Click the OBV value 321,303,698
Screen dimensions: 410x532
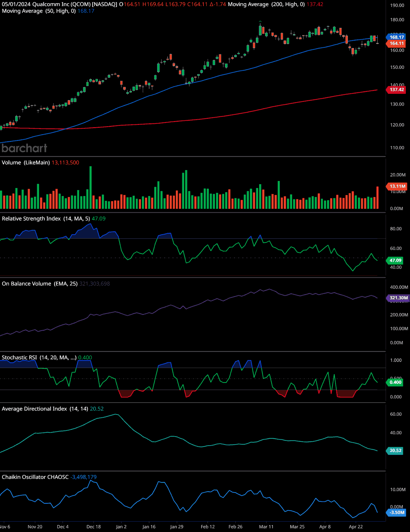click(95, 283)
